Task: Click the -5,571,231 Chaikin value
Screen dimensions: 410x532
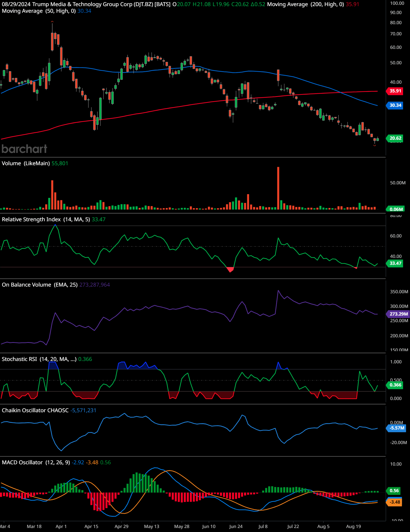Action: (83, 410)
